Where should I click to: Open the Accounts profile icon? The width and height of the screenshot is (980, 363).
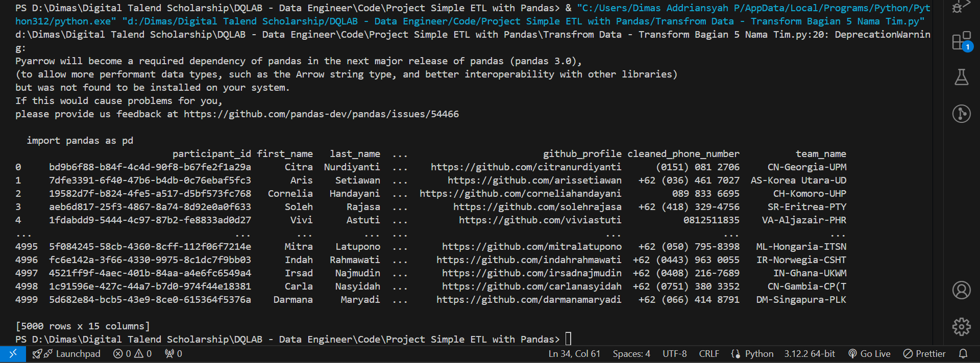pyautogui.click(x=961, y=290)
